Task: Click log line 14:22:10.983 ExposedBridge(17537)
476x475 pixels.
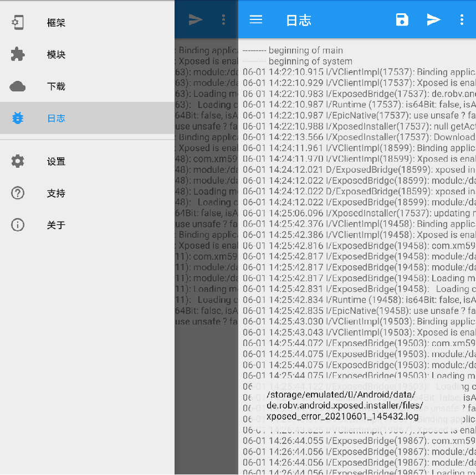Action: tap(359, 94)
